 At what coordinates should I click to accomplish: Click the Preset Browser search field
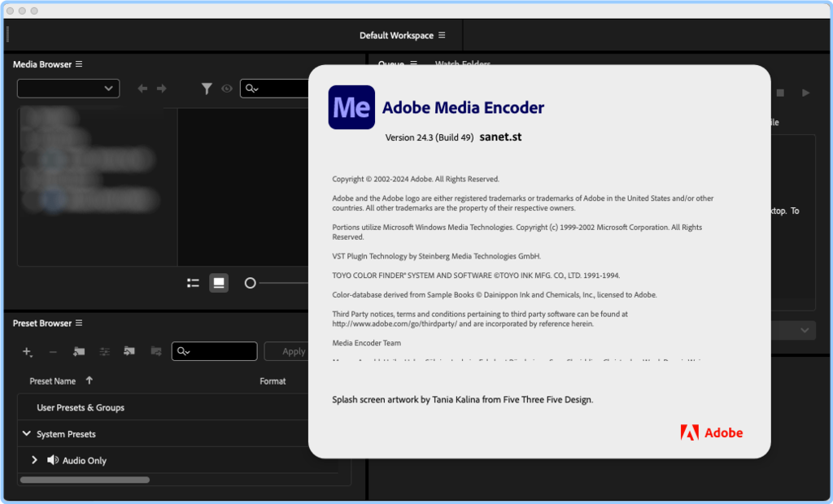(x=215, y=351)
